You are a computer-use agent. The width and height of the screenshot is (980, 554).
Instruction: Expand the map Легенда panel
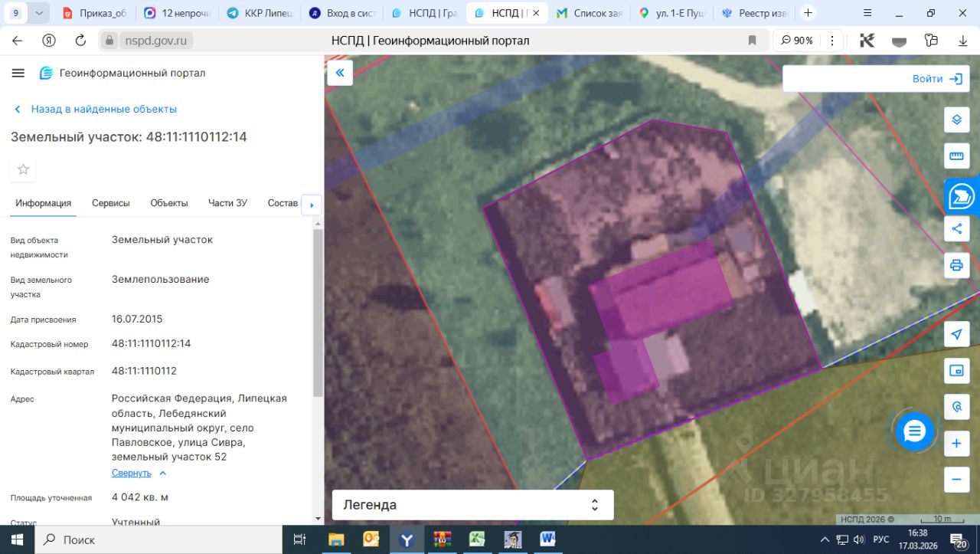(472, 505)
